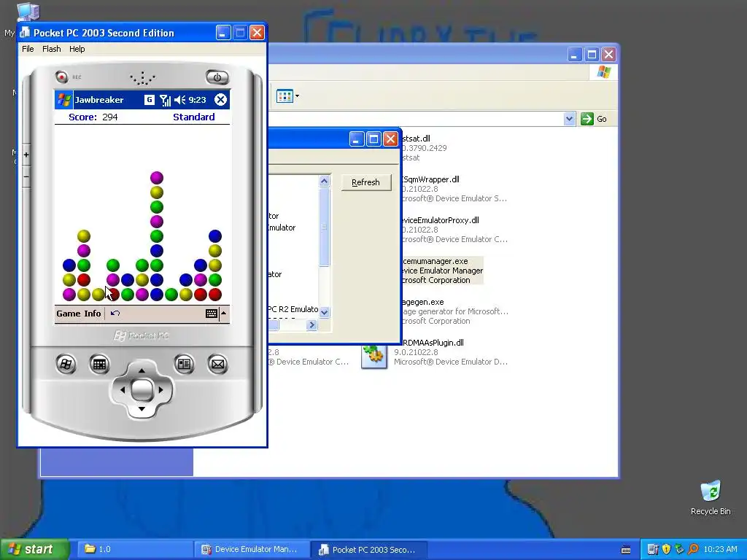Click the red record button on device
Image resolution: width=747 pixels, height=560 pixels.
tap(61, 76)
